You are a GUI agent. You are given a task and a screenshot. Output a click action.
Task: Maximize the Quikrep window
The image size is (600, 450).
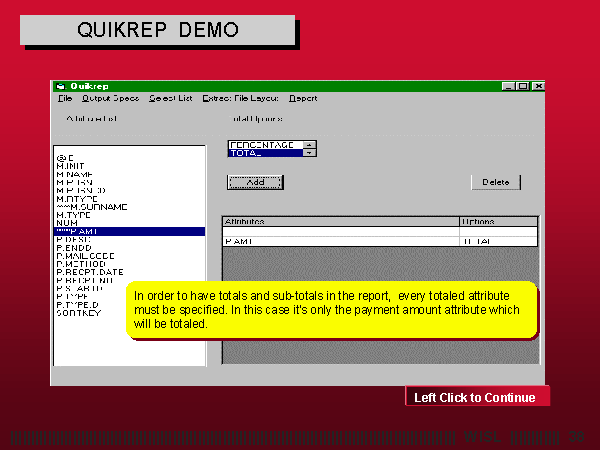pyautogui.click(x=523, y=86)
